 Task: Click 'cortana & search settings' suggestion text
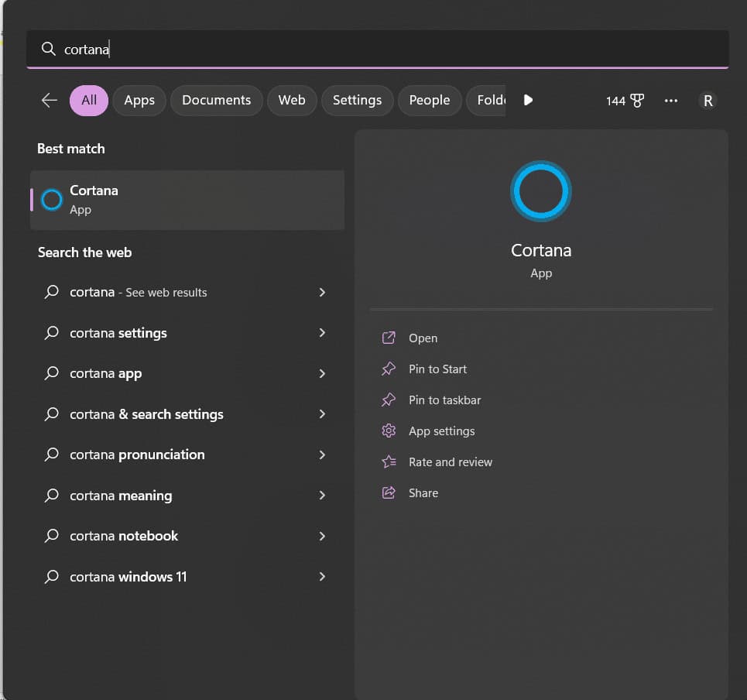coord(147,414)
